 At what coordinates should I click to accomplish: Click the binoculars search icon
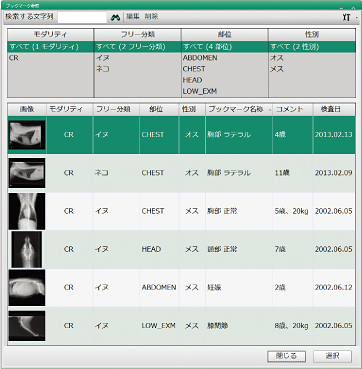coord(115,18)
